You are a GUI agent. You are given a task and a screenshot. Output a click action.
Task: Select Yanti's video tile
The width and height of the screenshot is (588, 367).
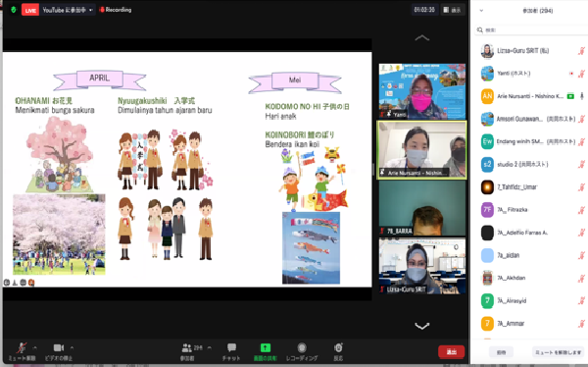coord(421,91)
